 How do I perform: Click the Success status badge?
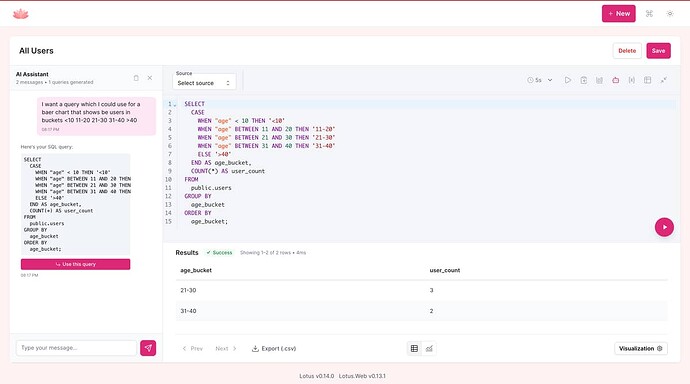(x=219, y=252)
